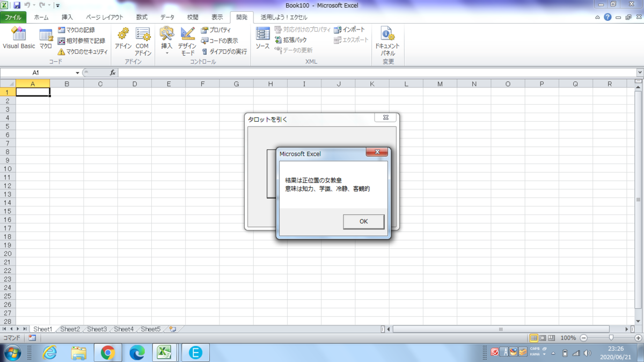Open the XML ソース source pane

(262, 38)
